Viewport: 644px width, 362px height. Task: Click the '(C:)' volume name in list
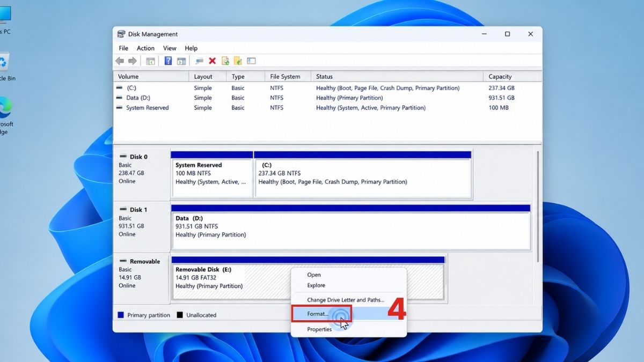[x=131, y=88]
